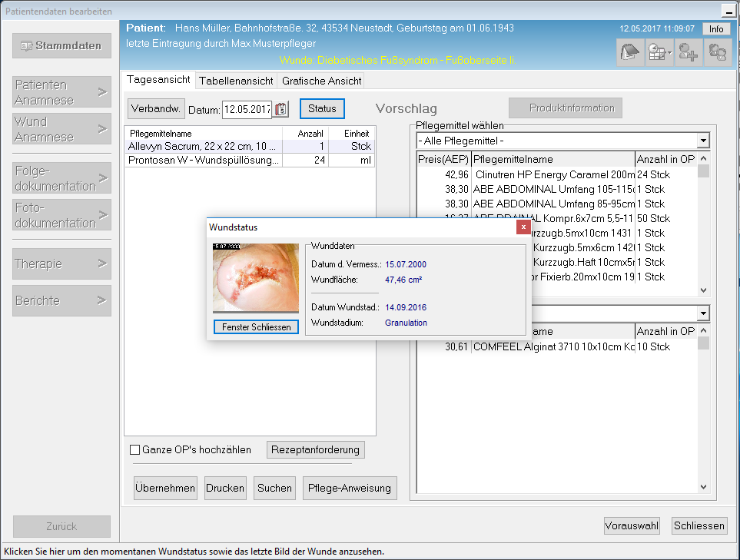Toggle 'Ganze OP's hochzählen' checkbox
Screen dimensions: 740x560
pyautogui.click(x=135, y=449)
